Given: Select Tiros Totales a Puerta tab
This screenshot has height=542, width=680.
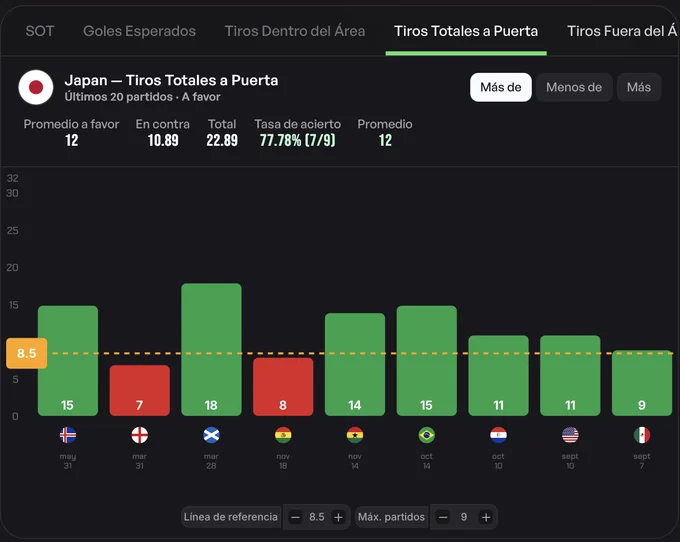Looking at the screenshot, I should pyautogui.click(x=466, y=31).
